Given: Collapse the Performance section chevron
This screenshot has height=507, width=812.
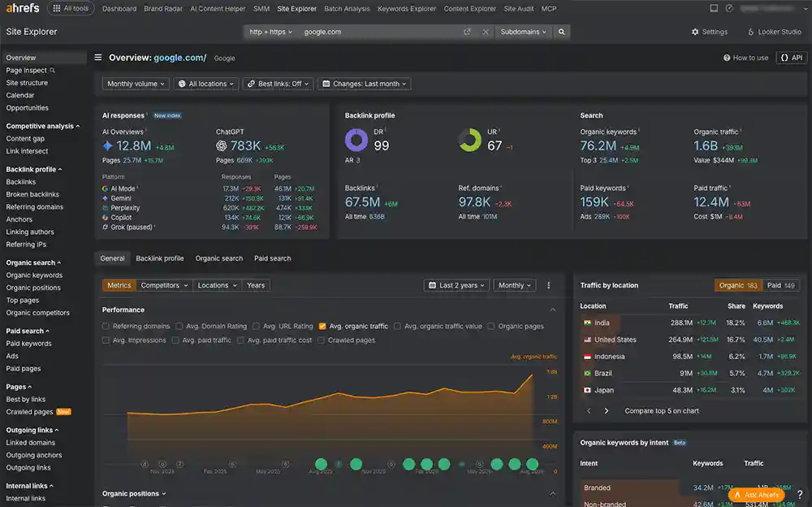Looking at the screenshot, I should (552, 310).
